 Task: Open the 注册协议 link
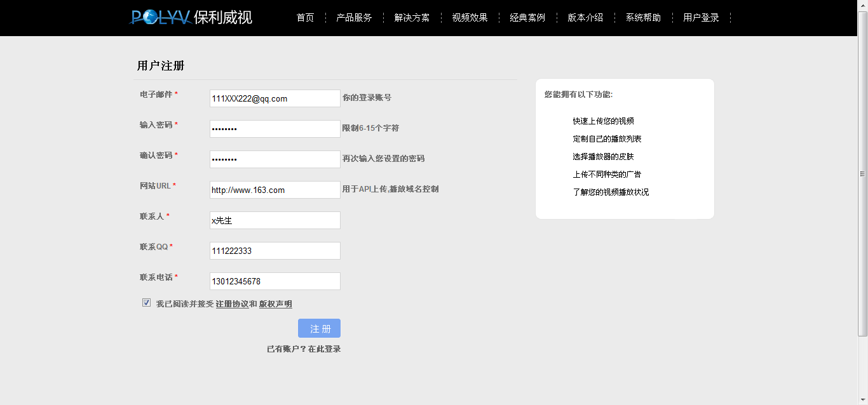point(232,304)
